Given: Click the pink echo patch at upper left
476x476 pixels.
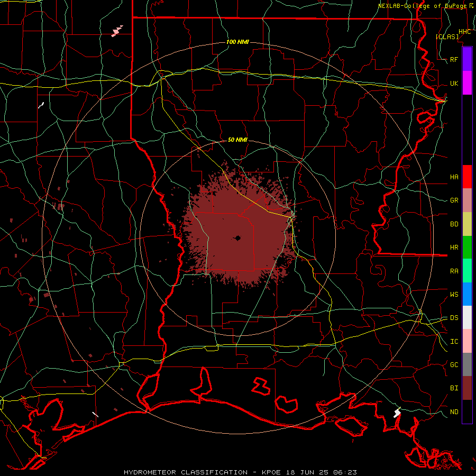Looking at the screenshot, I should click(x=117, y=31).
